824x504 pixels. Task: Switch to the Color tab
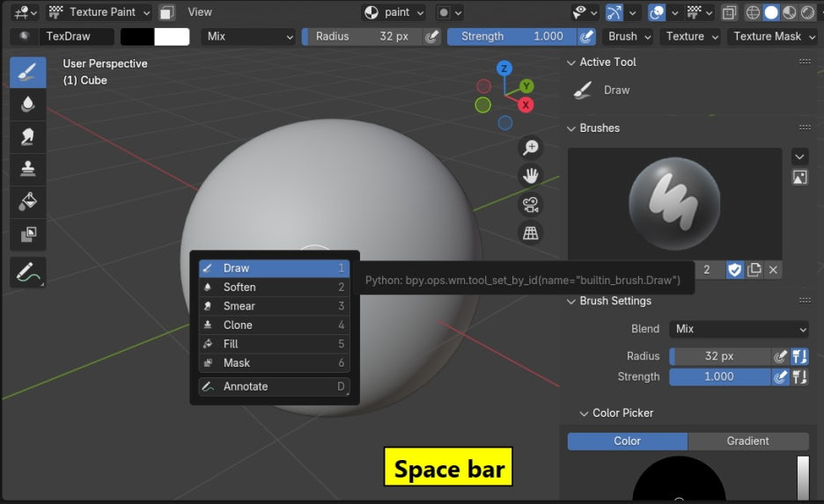(627, 441)
